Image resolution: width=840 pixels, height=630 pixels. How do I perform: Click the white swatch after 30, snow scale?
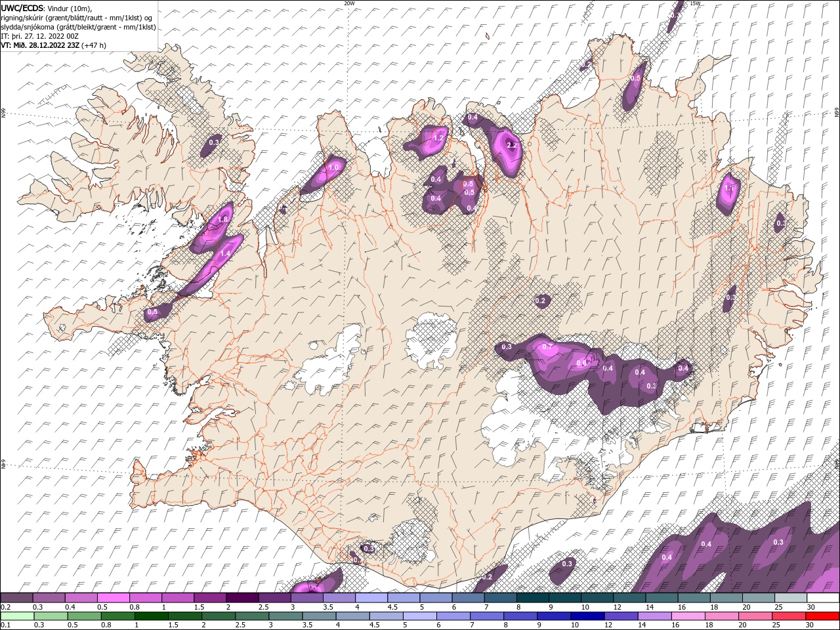(822, 598)
